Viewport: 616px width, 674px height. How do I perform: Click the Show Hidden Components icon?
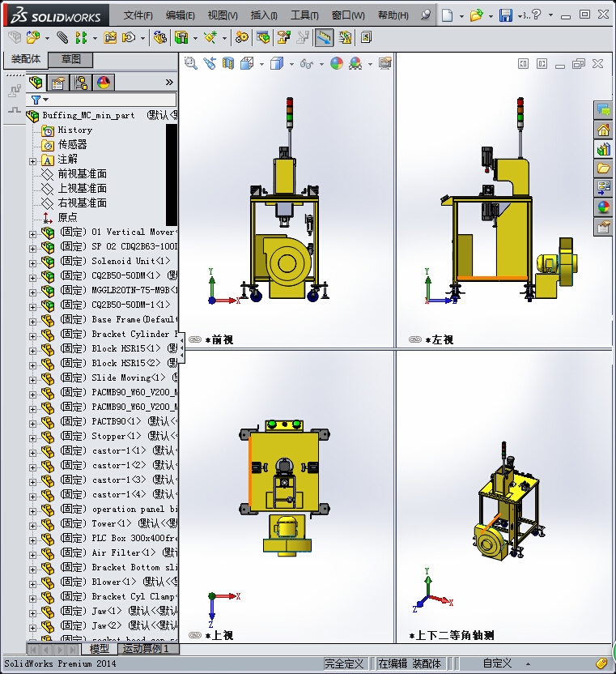coord(159,38)
